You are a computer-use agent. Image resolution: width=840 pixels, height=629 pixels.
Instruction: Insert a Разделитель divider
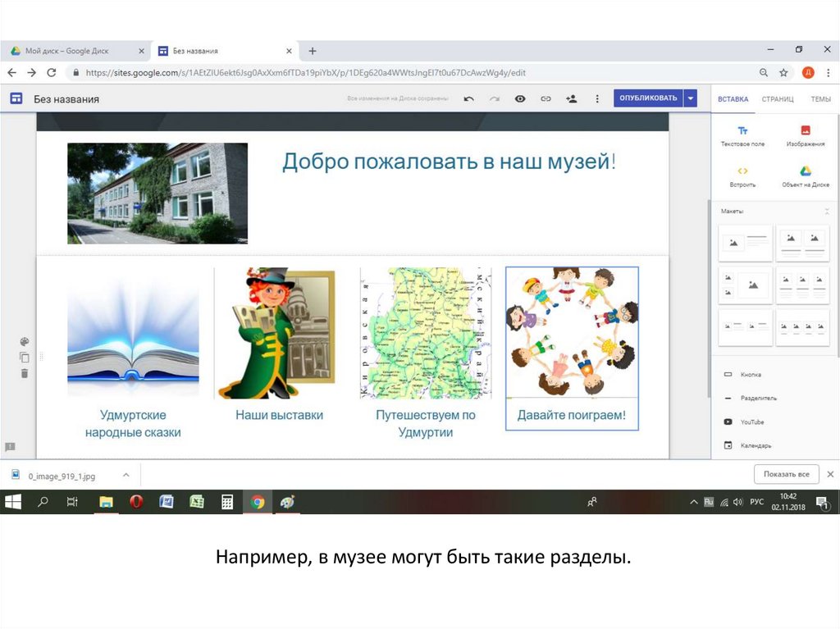[750, 398]
